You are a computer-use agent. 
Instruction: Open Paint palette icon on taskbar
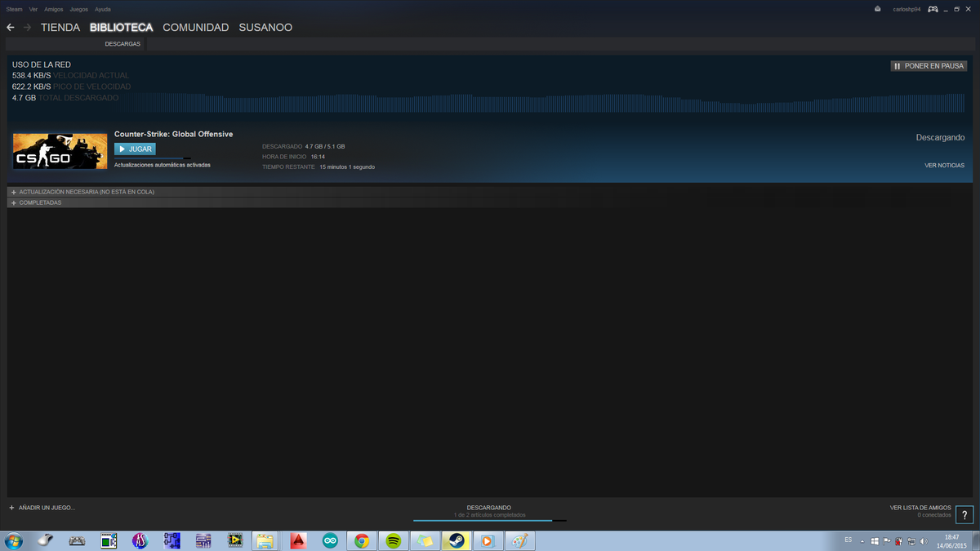(x=519, y=540)
